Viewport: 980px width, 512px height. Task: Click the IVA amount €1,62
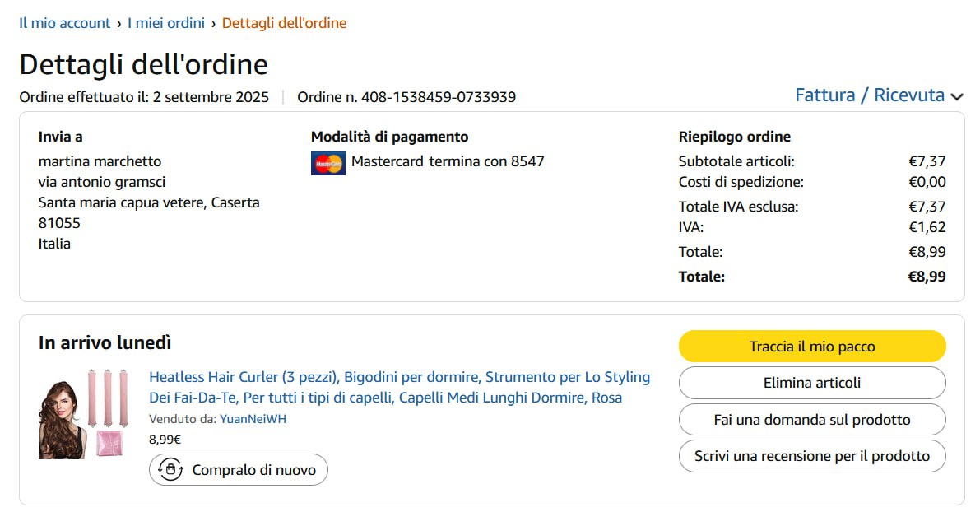pos(927,227)
